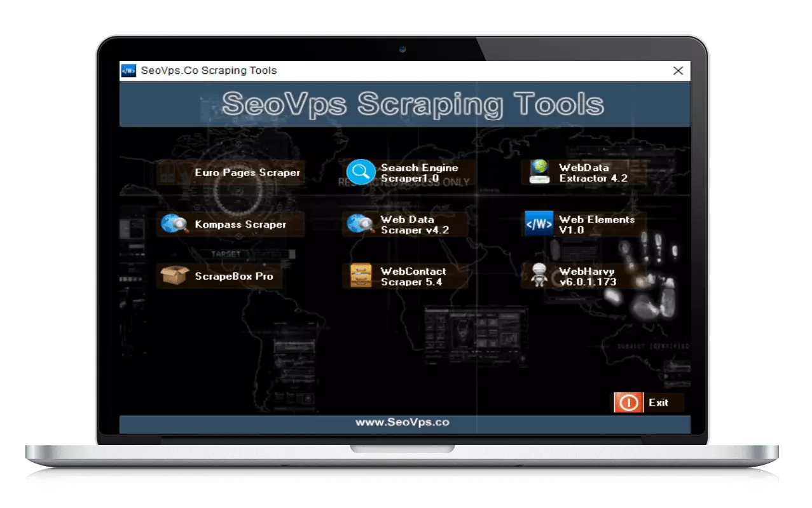Click the WebData Extractor globe icon

[x=540, y=172]
